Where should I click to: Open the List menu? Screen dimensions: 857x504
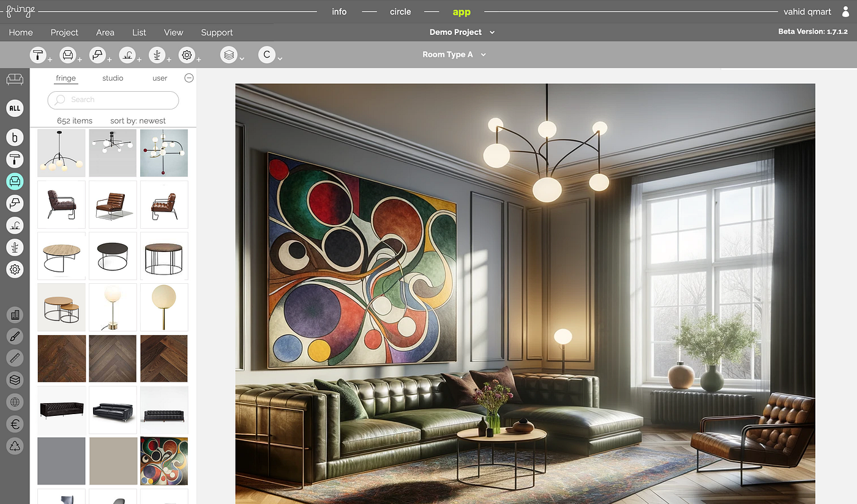pyautogui.click(x=139, y=32)
